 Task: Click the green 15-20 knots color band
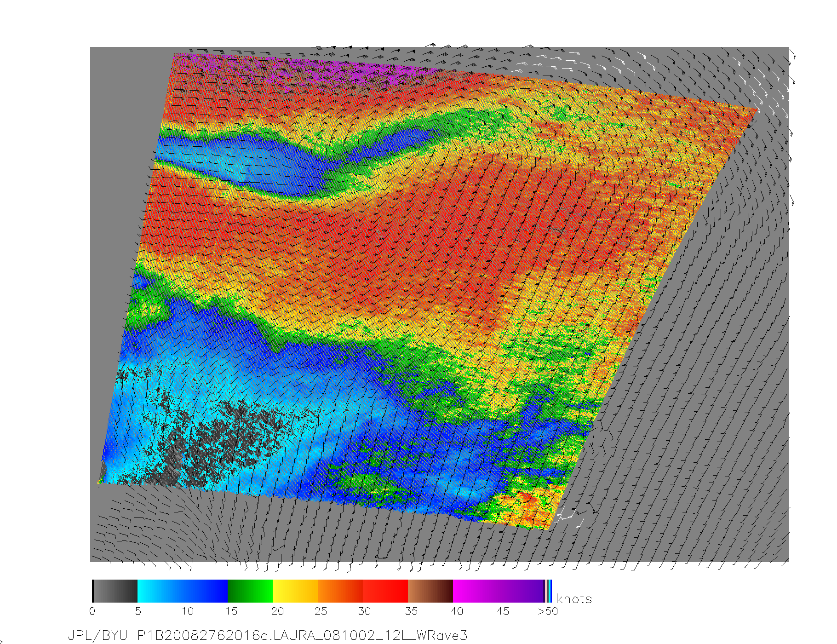[250, 591]
